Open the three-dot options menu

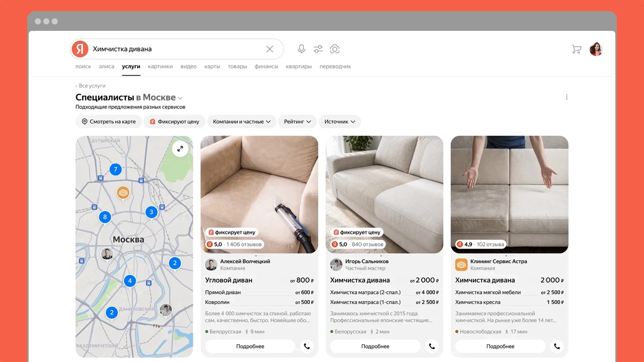(567, 97)
